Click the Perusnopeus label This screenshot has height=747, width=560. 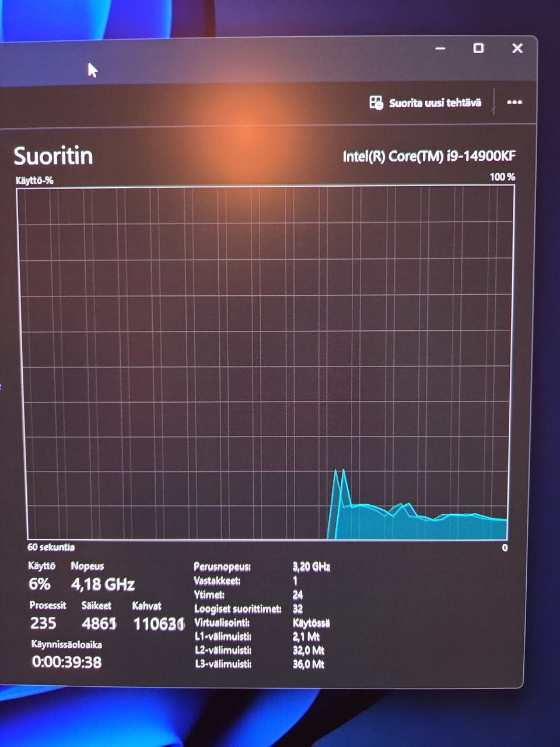pyautogui.click(x=222, y=567)
